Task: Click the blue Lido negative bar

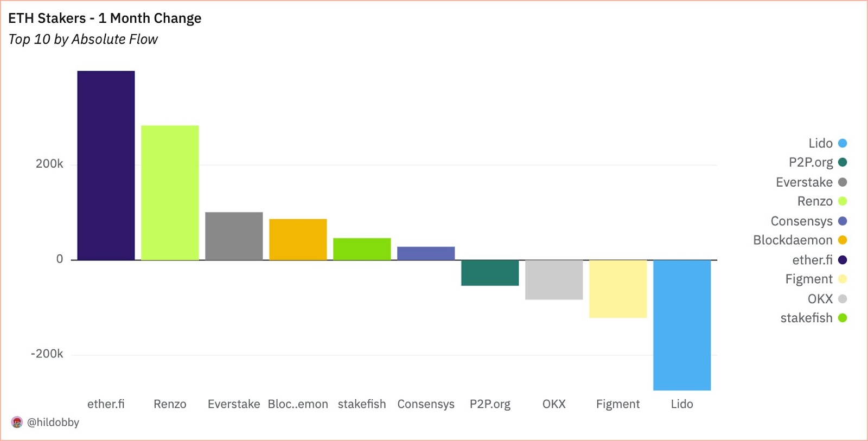Action: pos(682,325)
